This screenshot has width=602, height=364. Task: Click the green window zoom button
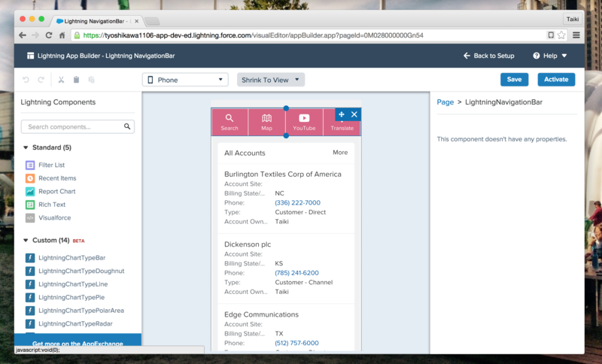[x=41, y=19]
